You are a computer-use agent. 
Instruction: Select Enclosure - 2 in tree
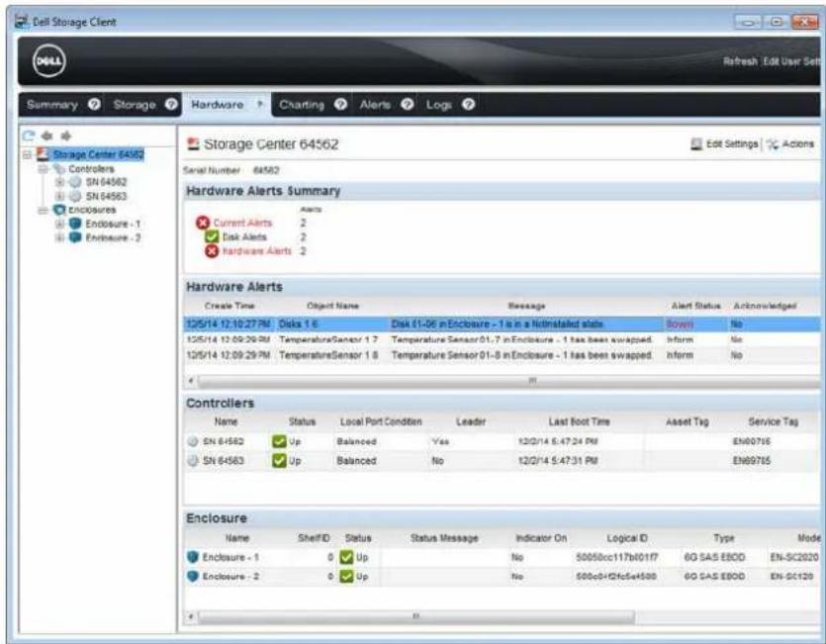click(x=113, y=237)
